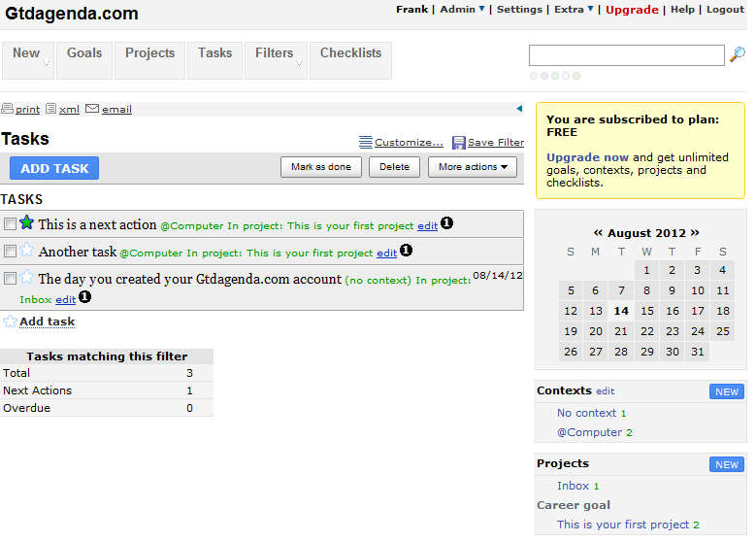Click the Save Filter link text
Viewport: 756px width, 542px height.
[x=496, y=143]
